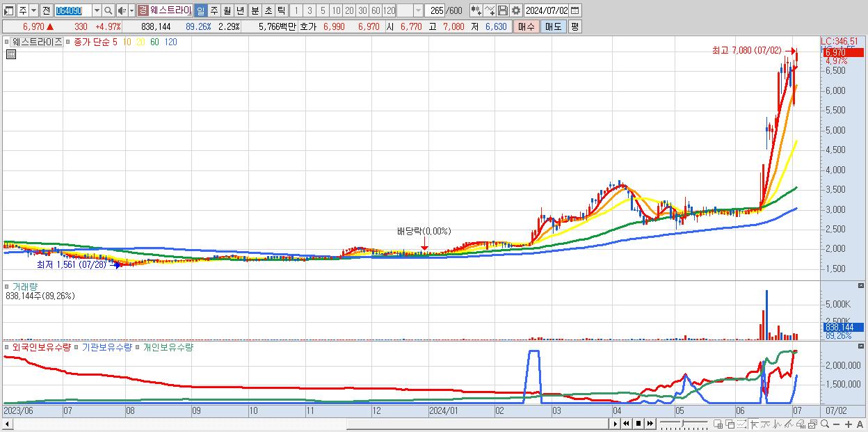Click the 2024/07/02 date field

click(547, 10)
